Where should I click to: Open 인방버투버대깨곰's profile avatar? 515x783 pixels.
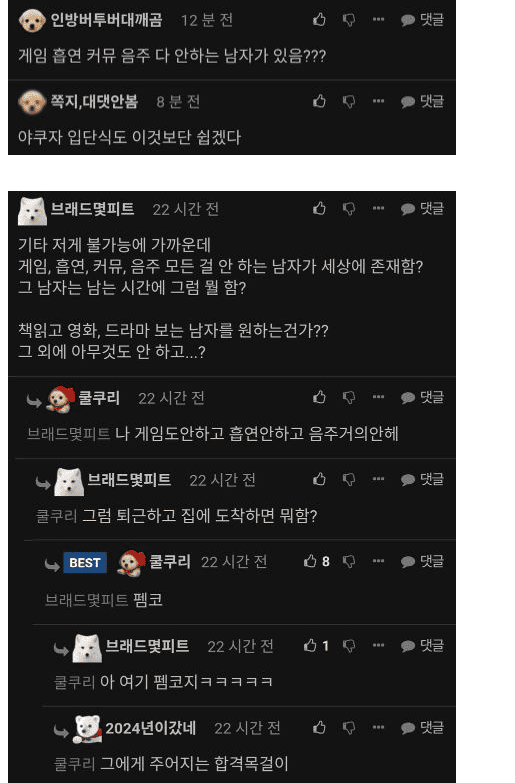pyautogui.click(x=32, y=20)
